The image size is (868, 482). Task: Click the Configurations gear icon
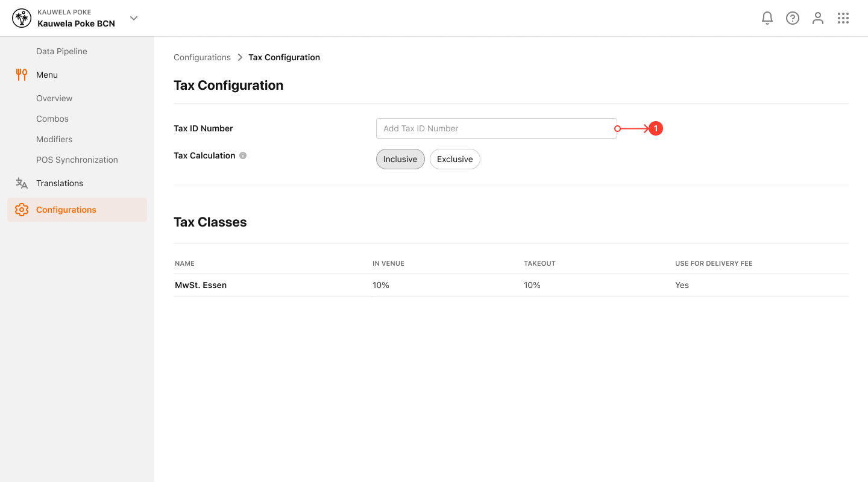coord(22,210)
